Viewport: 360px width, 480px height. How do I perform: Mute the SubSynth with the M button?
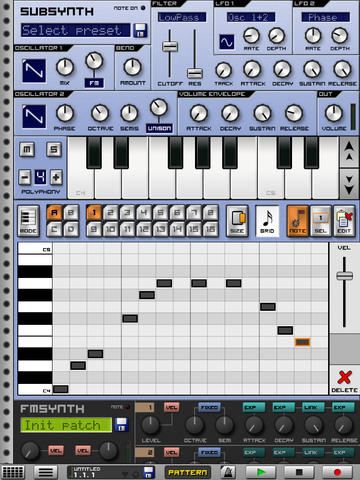tap(27, 150)
